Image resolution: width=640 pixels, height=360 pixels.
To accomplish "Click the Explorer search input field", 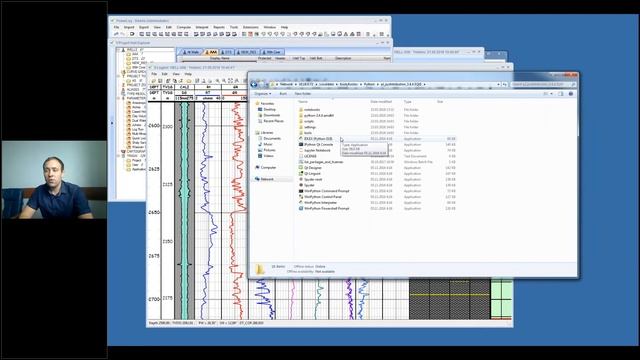I will click(543, 84).
